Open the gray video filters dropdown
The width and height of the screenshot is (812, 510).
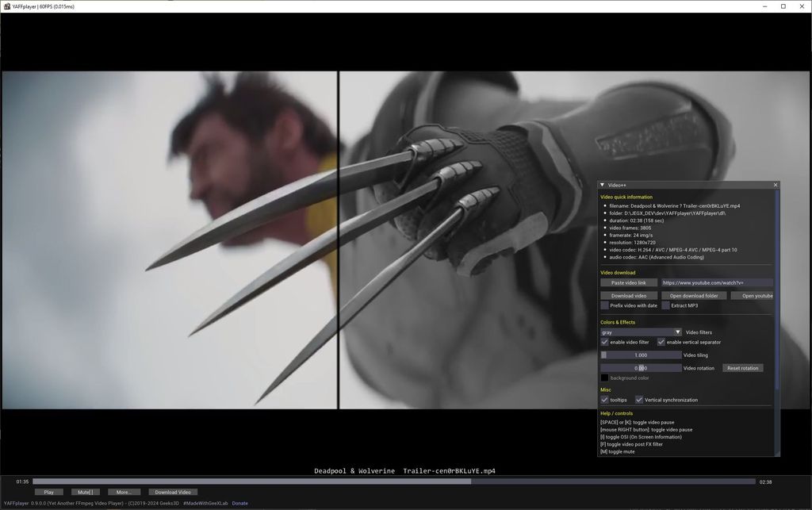click(641, 332)
